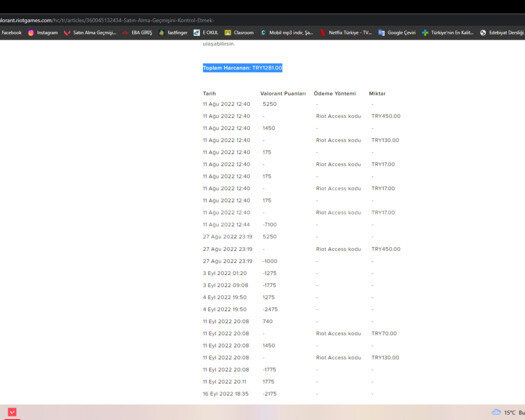Click the -1000 points value
The height and width of the screenshot is (420, 525).
click(270, 261)
